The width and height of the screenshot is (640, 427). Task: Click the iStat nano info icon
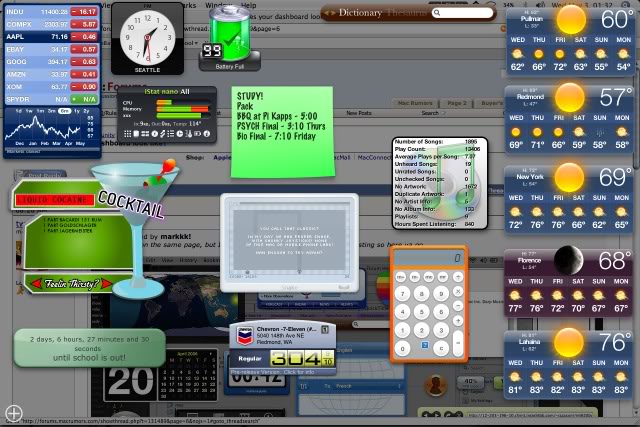(207, 134)
